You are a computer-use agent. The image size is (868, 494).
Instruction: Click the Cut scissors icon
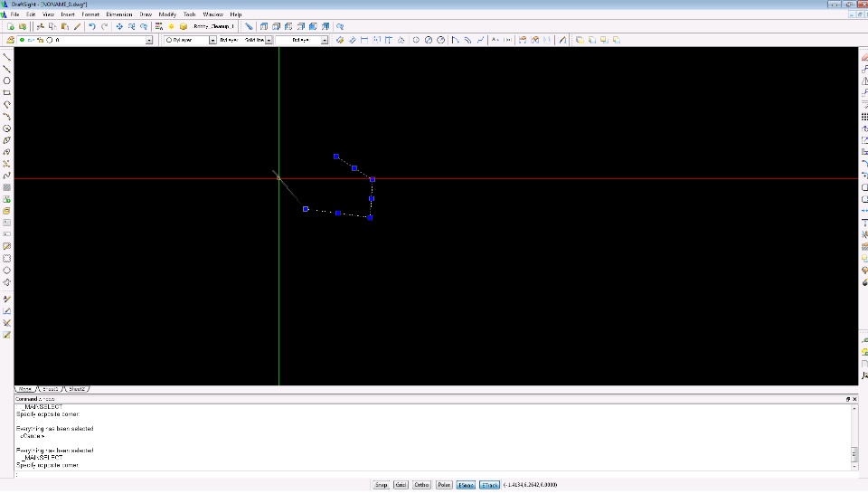tap(41, 26)
